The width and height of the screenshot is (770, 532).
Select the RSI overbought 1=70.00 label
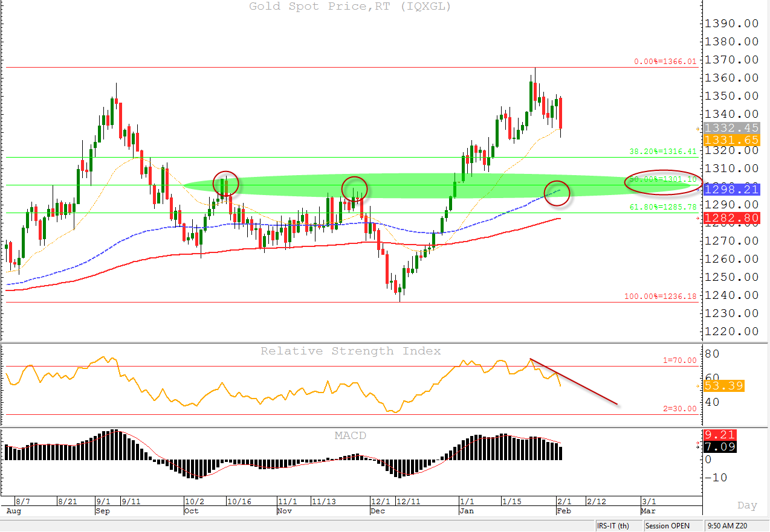[679, 361]
